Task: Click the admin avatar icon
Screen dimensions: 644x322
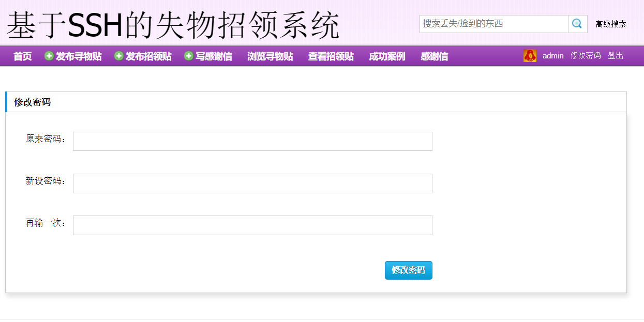Action: coord(530,55)
